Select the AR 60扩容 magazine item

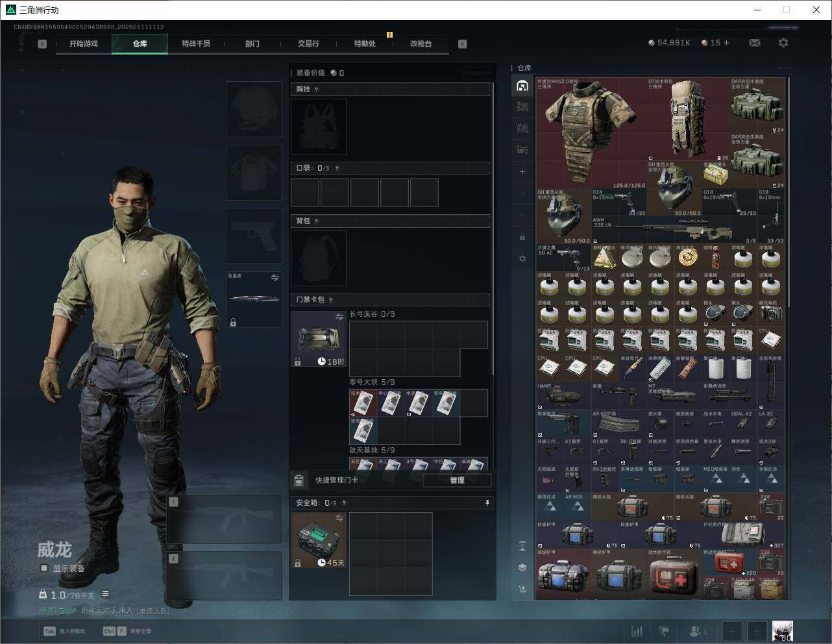click(618, 423)
